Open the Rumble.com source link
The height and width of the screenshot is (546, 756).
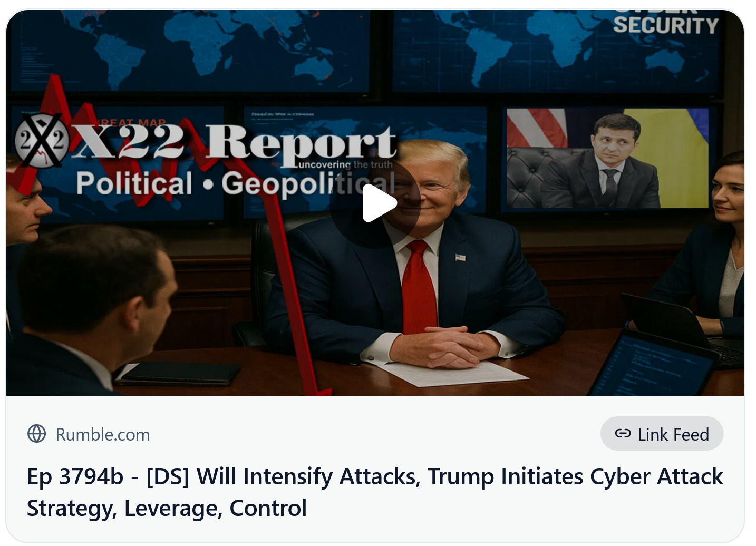pos(103,434)
